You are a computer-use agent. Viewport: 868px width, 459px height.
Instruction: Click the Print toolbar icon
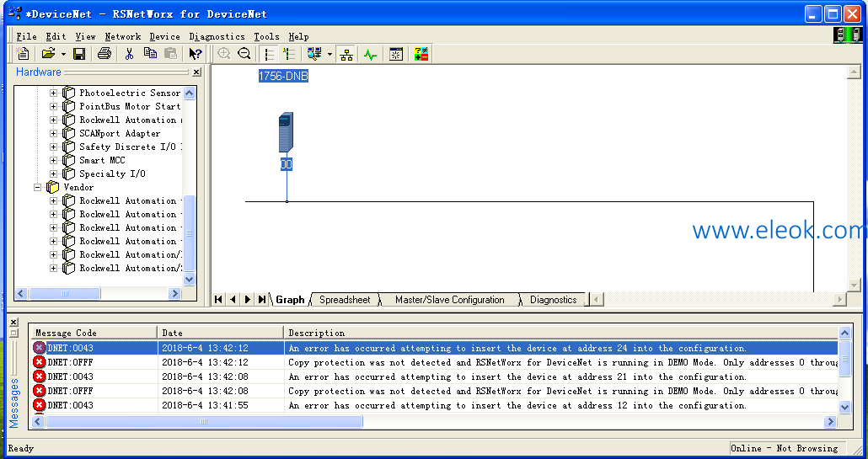pos(104,54)
